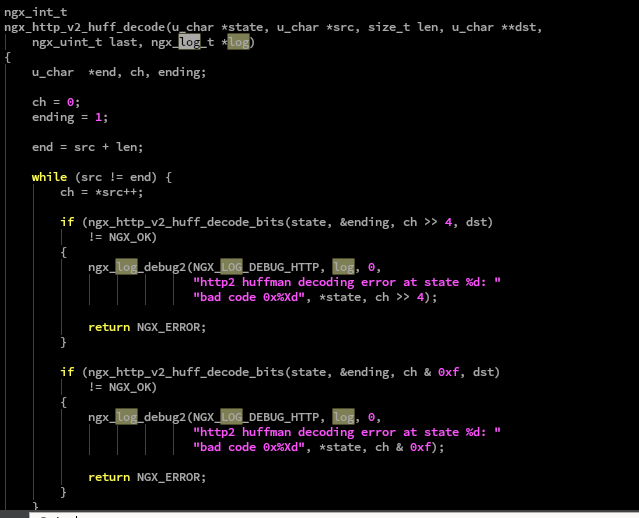Select the size_t len parameter
639x518 pixels.
[x=402, y=27]
